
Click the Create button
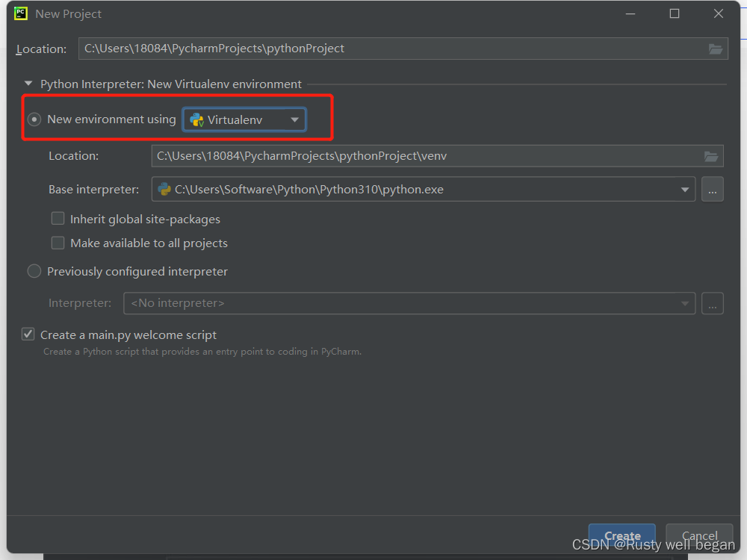pos(622,535)
